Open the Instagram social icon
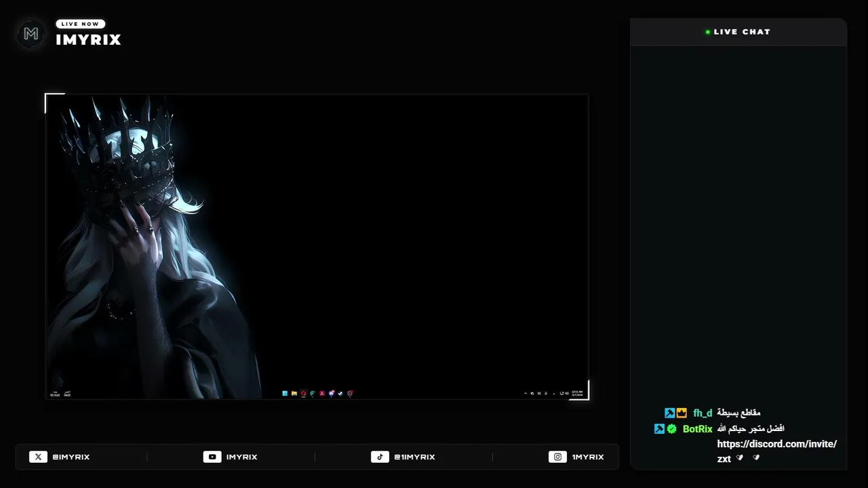The height and width of the screenshot is (488, 868). (557, 457)
